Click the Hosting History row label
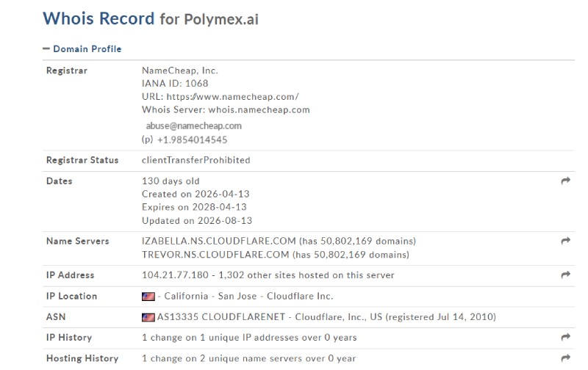 coord(82,358)
